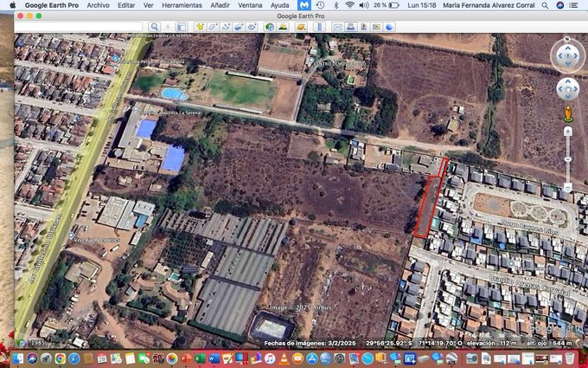Image resolution: width=588 pixels, height=368 pixels.
Task: Open the Trash in the Dock
Action: (x=570, y=358)
